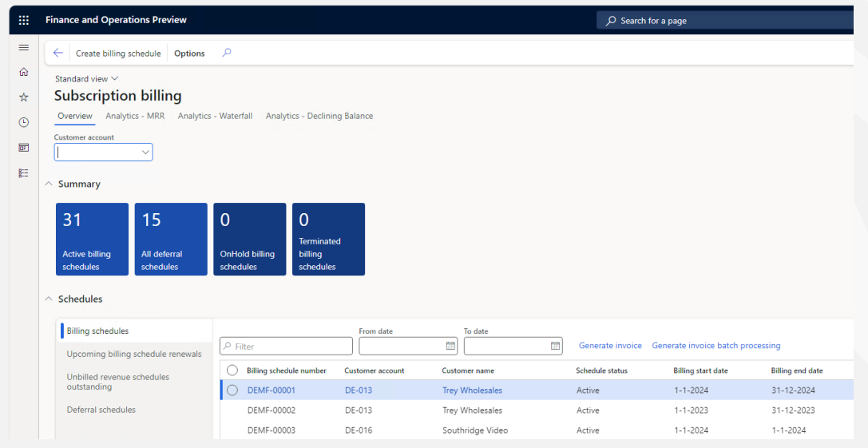Sort by Customer account column header
Image resolution: width=868 pixels, height=448 pixels.
(375, 371)
